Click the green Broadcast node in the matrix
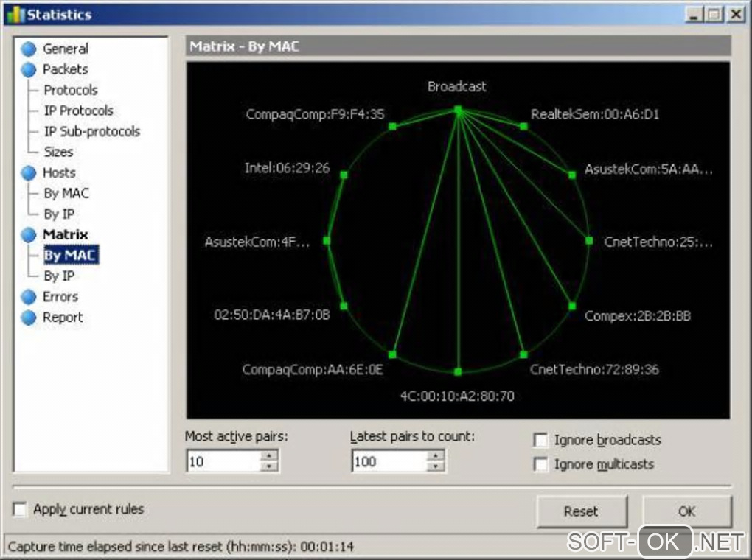 pos(458,111)
